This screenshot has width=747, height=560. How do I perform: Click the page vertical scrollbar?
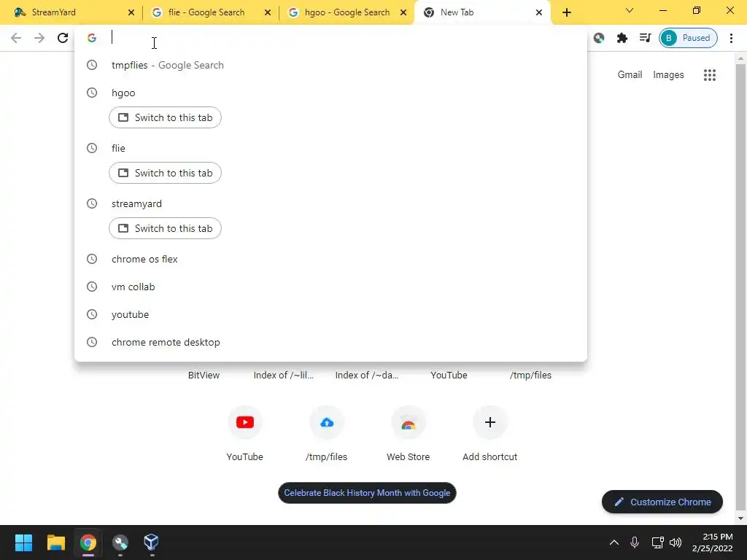(x=740, y=288)
